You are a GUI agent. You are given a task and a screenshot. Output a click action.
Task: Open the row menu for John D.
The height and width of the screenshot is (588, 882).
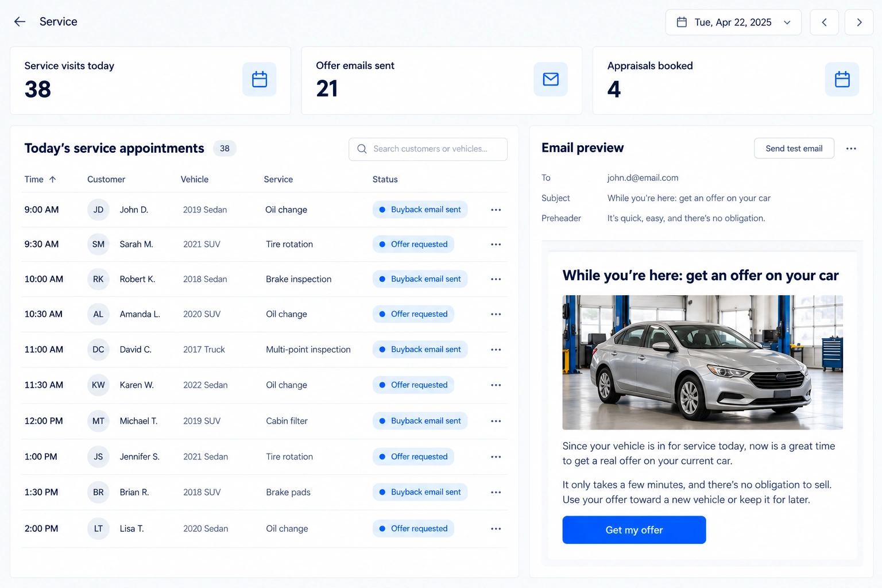[x=496, y=210]
